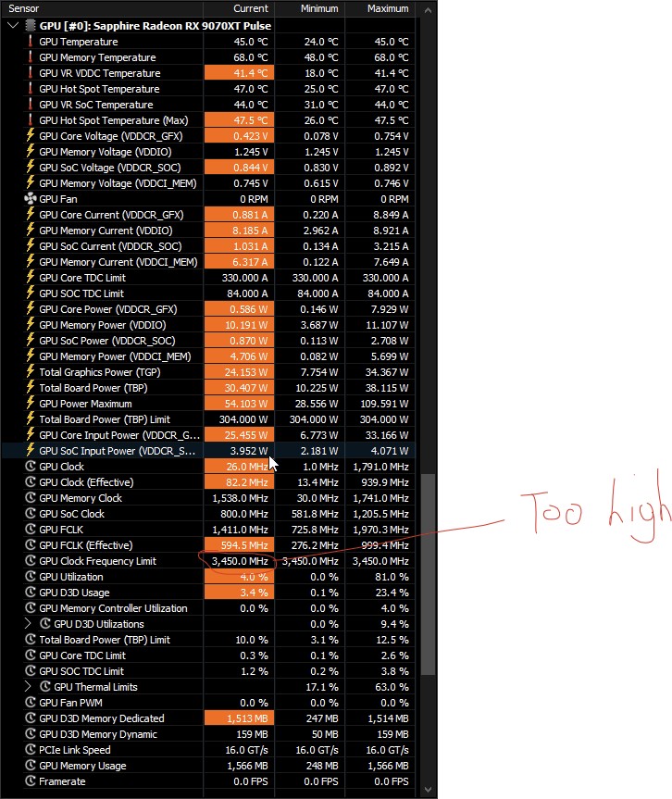The height and width of the screenshot is (799, 672).
Task: Select the GPU SoC Input Power row label
Action: (118, 451)
